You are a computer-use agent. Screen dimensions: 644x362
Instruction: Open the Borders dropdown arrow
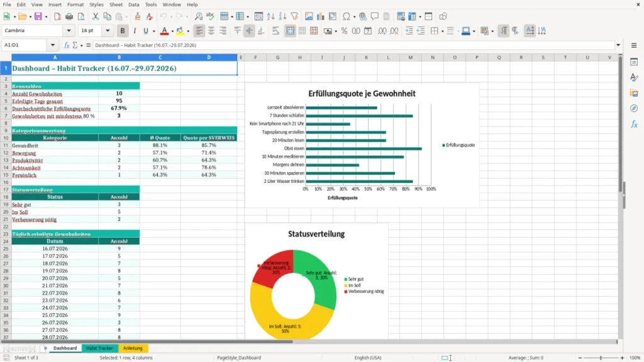[442, 31]
